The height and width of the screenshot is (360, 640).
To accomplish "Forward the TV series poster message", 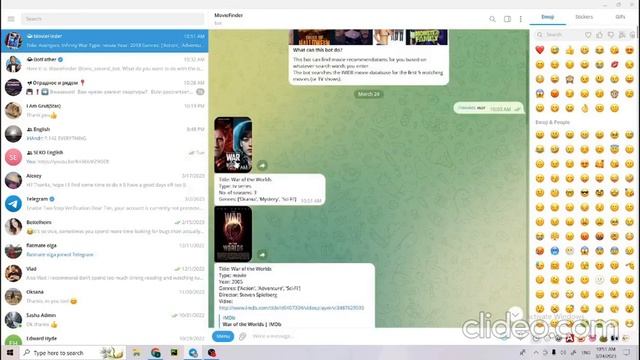I will click(262, 165).
